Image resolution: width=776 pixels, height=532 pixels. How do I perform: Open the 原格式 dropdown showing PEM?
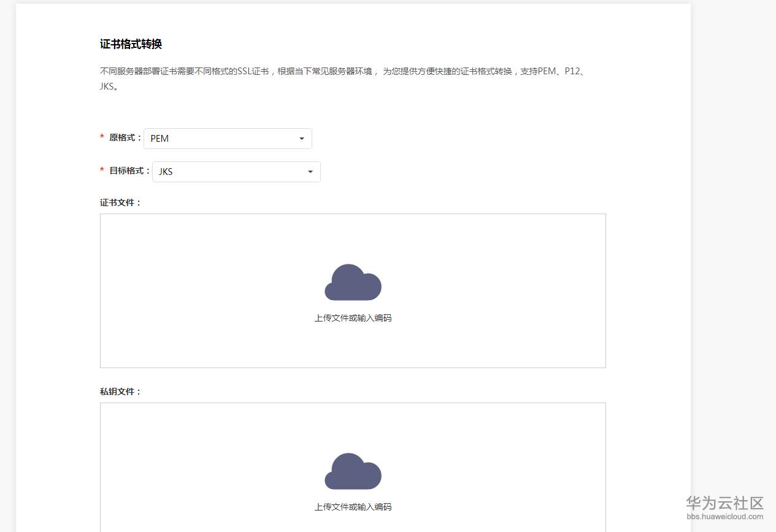(228, 139)
